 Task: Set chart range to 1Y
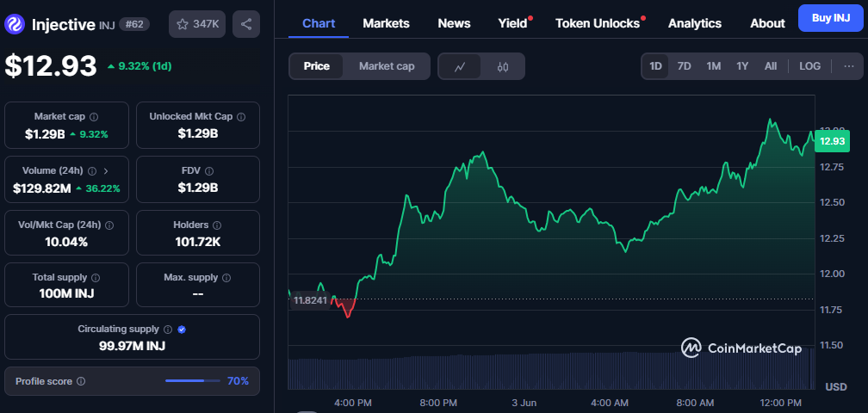click(x=742, y=66)
